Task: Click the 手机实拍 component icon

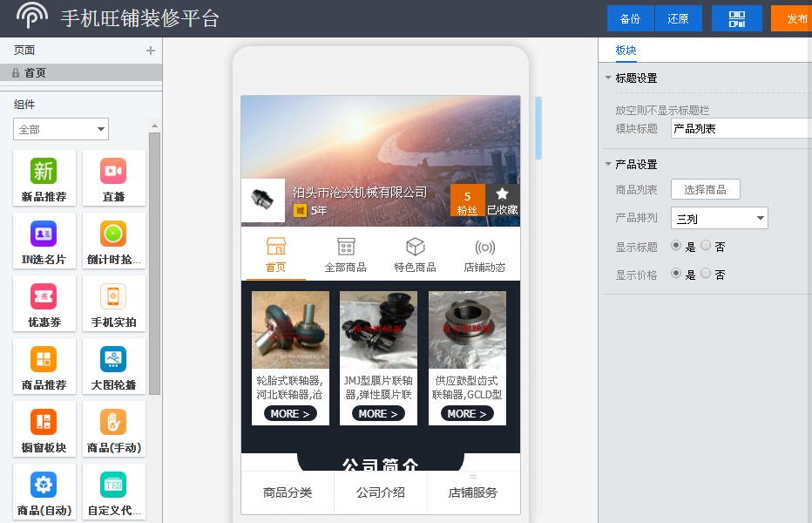Action: point(113,296)
